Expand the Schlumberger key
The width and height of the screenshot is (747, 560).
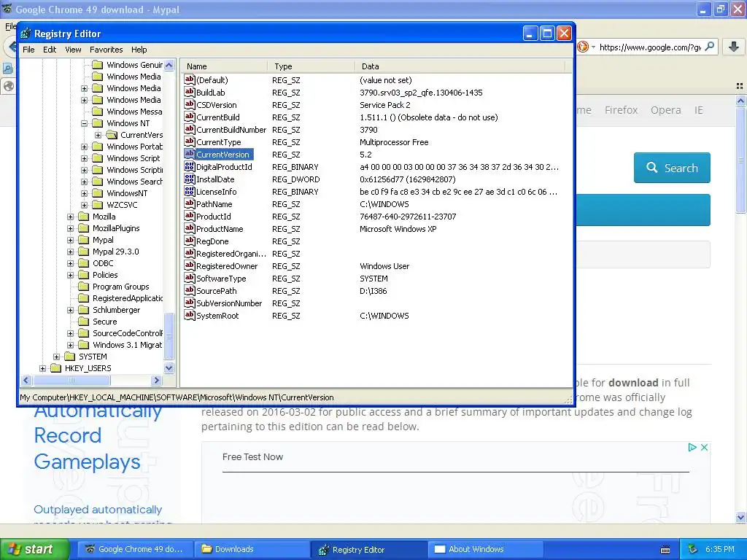(x=71, y=310)
